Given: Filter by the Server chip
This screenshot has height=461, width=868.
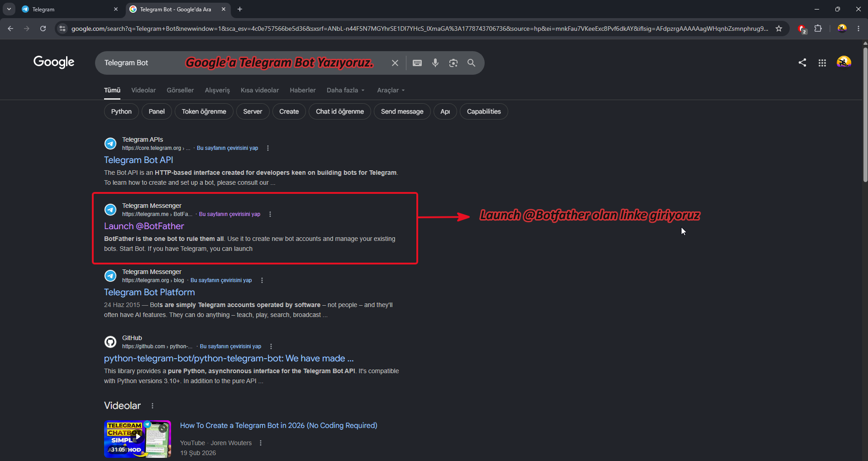Looking at the screenshot, I should coord(253,111).
